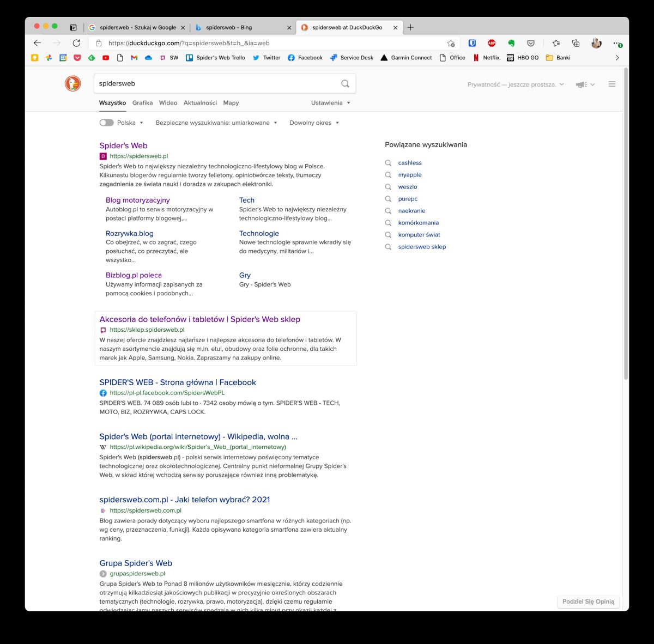The width and height of the screenshot is (654, 644).
Task: Click the page vertical scrollbar
Action: (x=626, y=223)
